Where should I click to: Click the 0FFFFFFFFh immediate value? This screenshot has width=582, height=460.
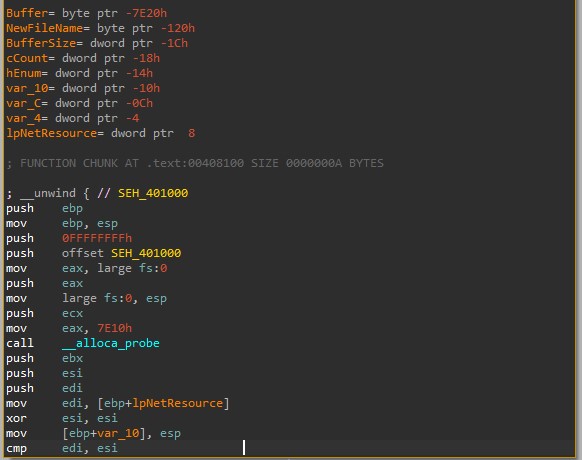pyautogui.click(x=97, y=238)
